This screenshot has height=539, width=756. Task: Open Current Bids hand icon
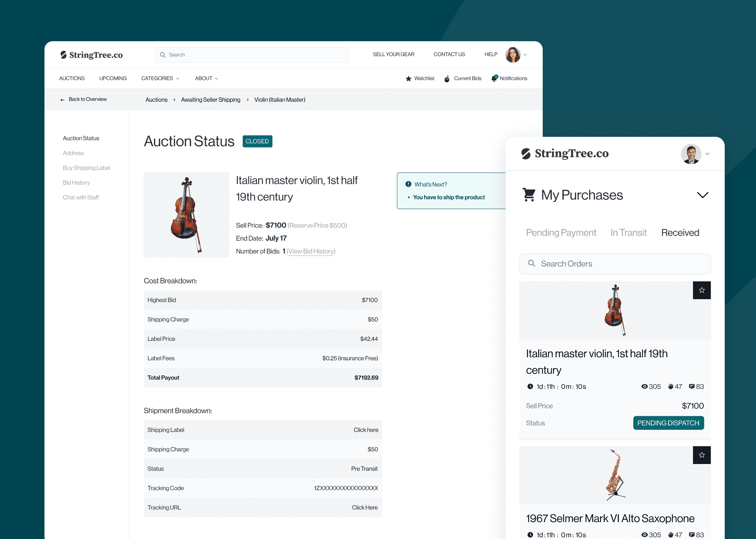point(447,79)
